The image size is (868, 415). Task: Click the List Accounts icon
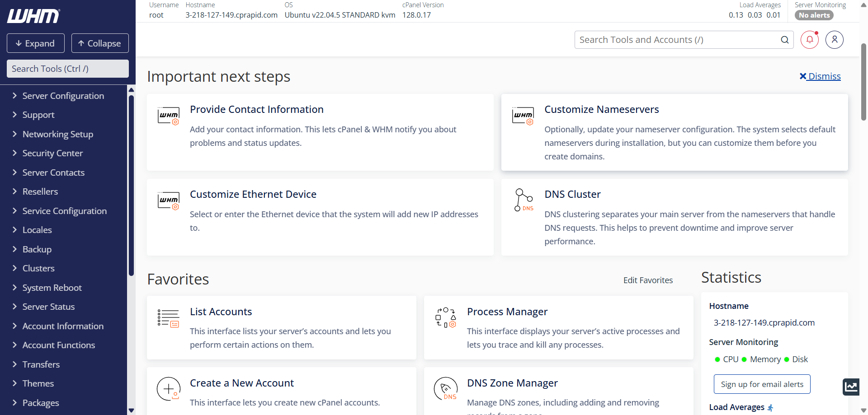pyautogui.click(x=168, y=318)
